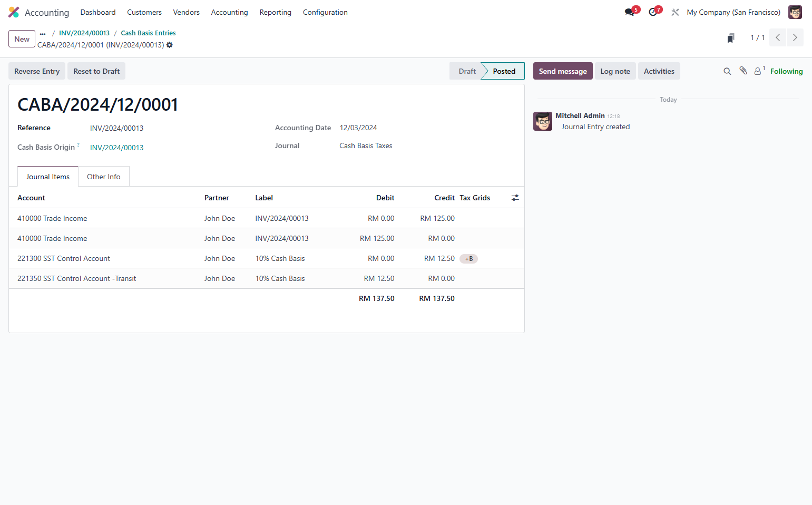Search chatter messages magnifier icon

[727, 71]
